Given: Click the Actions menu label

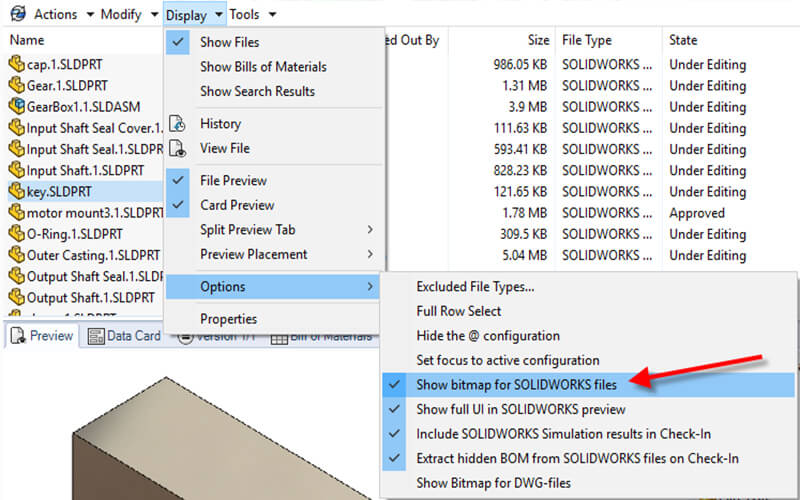Looking at the screenshot, I should pyautogui.click(x=56, y=14).
